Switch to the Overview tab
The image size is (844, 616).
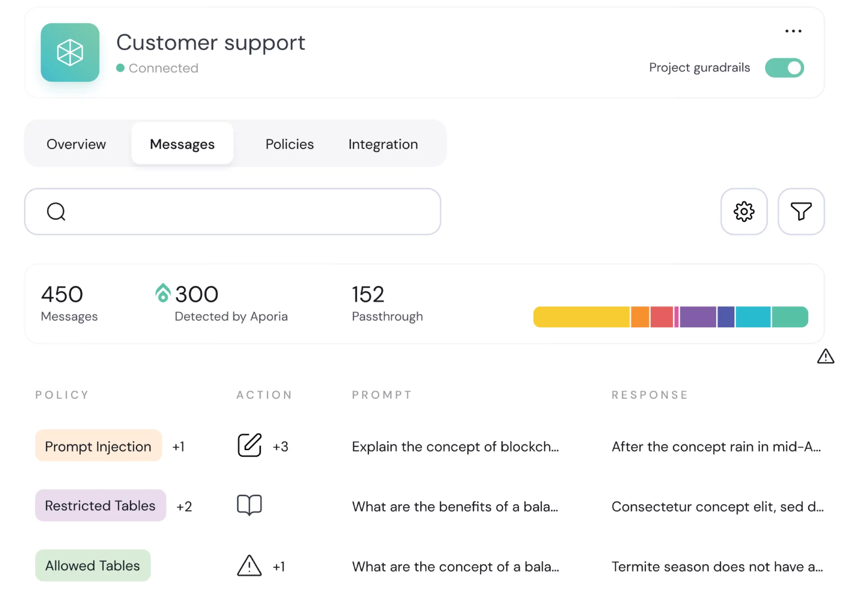pos(76,144)
